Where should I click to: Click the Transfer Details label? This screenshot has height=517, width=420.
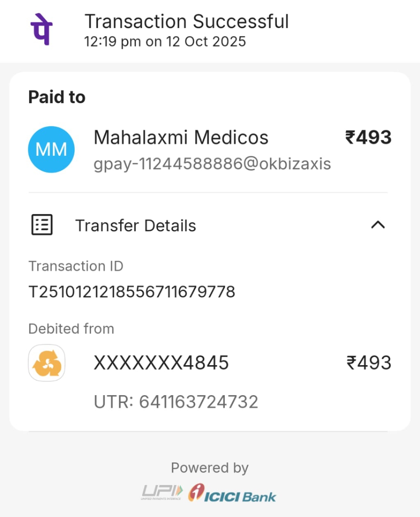[135, 226]
